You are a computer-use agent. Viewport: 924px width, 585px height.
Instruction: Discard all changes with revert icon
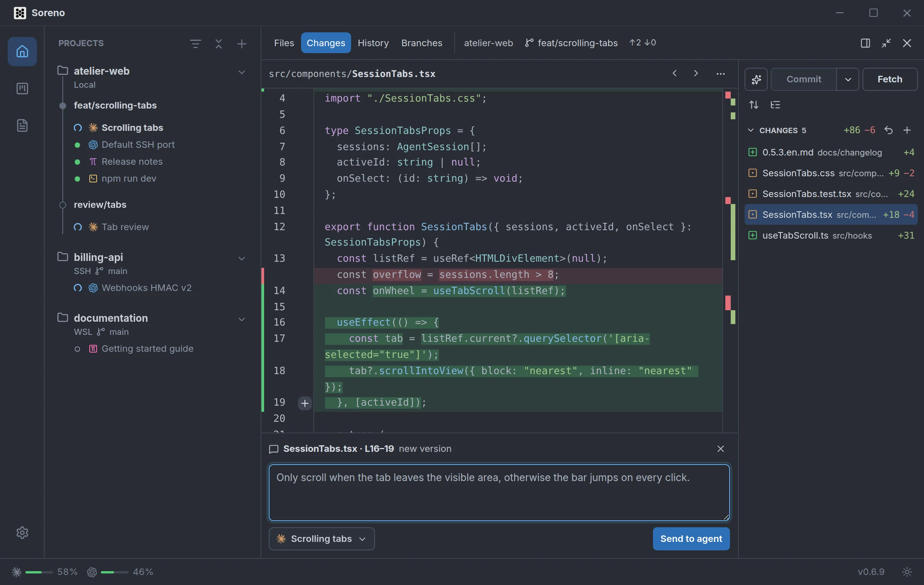(x=889, y=130)
